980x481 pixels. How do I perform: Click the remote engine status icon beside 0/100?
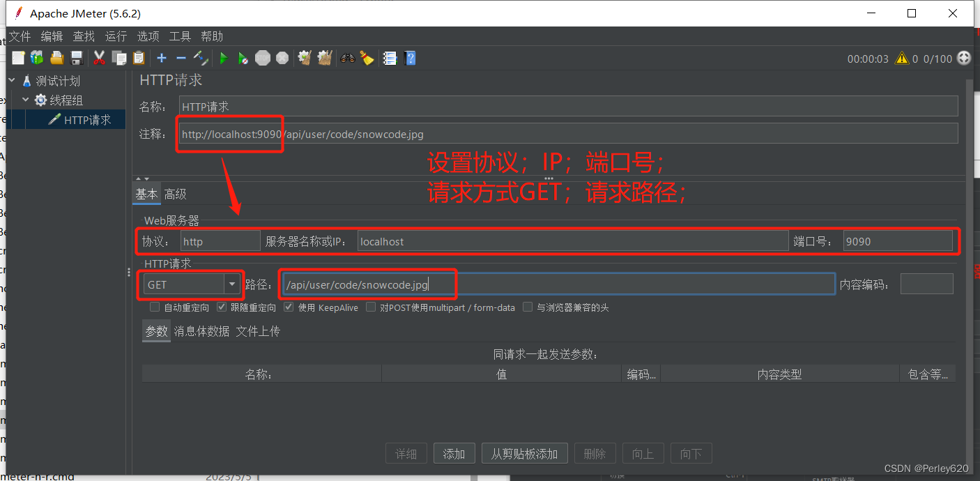click(x=964, y=59)
